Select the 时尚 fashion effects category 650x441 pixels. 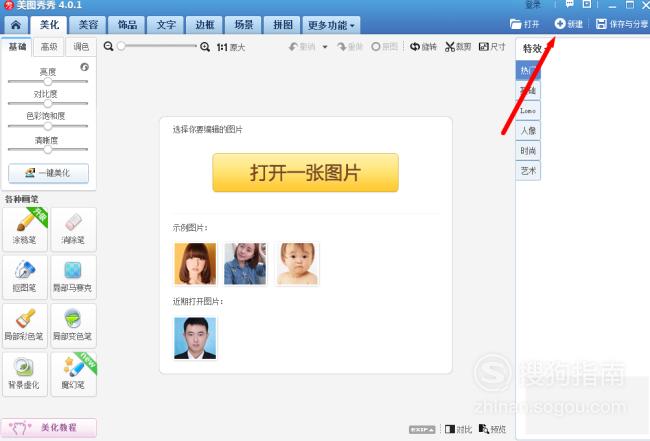(x=528, y=150)
